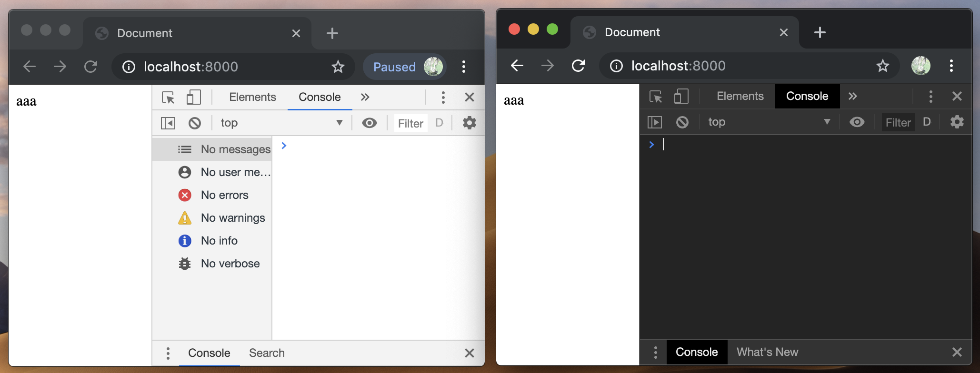Show console sidebar in right window
980x373 pixels.
pyautogui.click(x=655, y=122)
